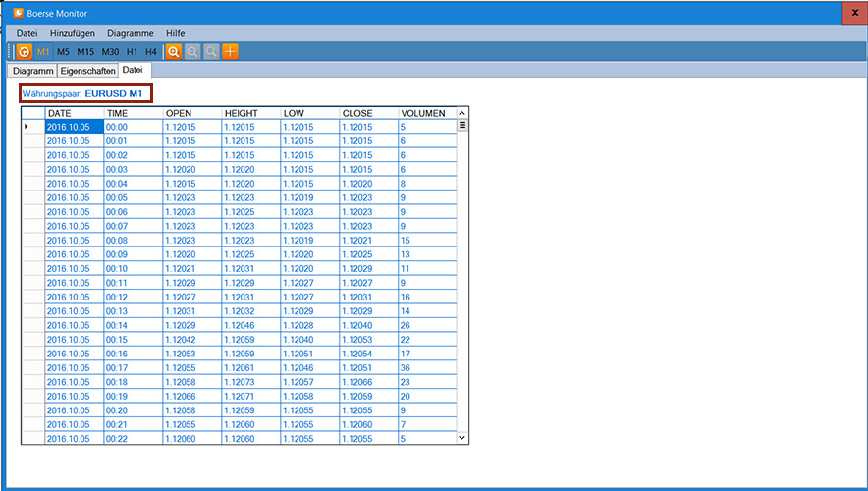Select the M1 timeframe
This screenshot has height=491, width=868.
pos(43,52)
